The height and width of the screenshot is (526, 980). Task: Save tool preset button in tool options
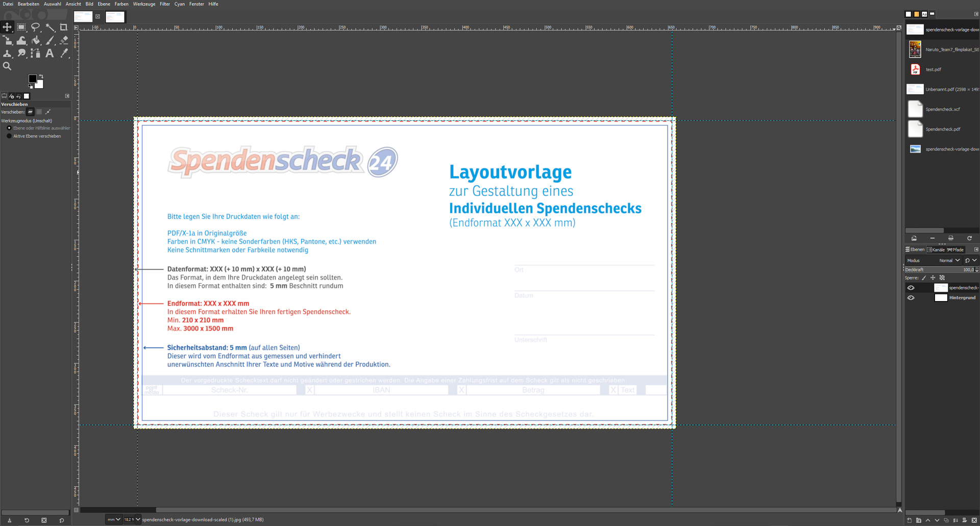tap(9, 520)
